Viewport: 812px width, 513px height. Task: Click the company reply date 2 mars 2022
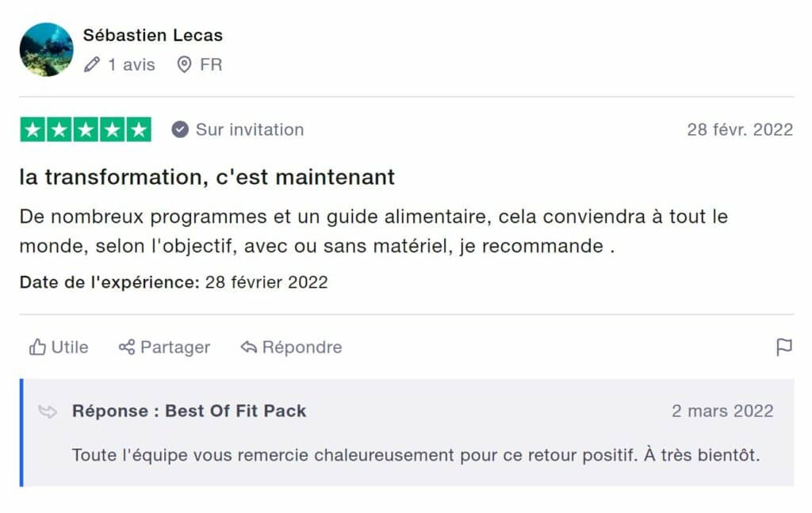click(722, 411)
